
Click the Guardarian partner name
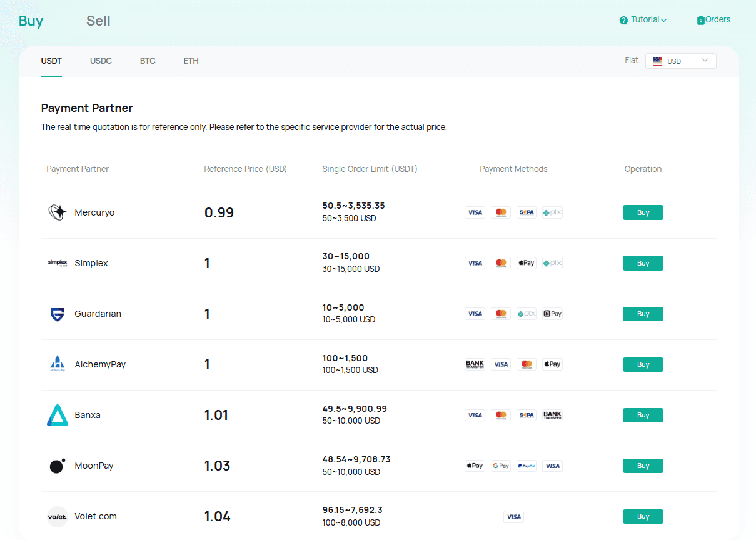(x=98, y=314)
